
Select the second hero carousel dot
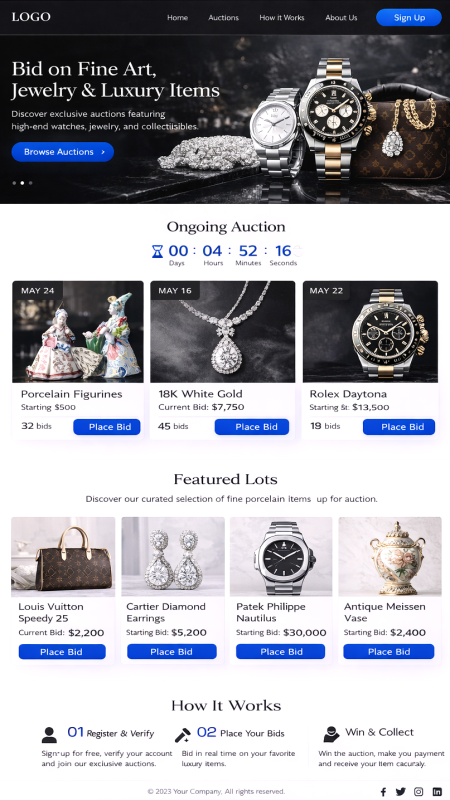[x=22, y=183]
